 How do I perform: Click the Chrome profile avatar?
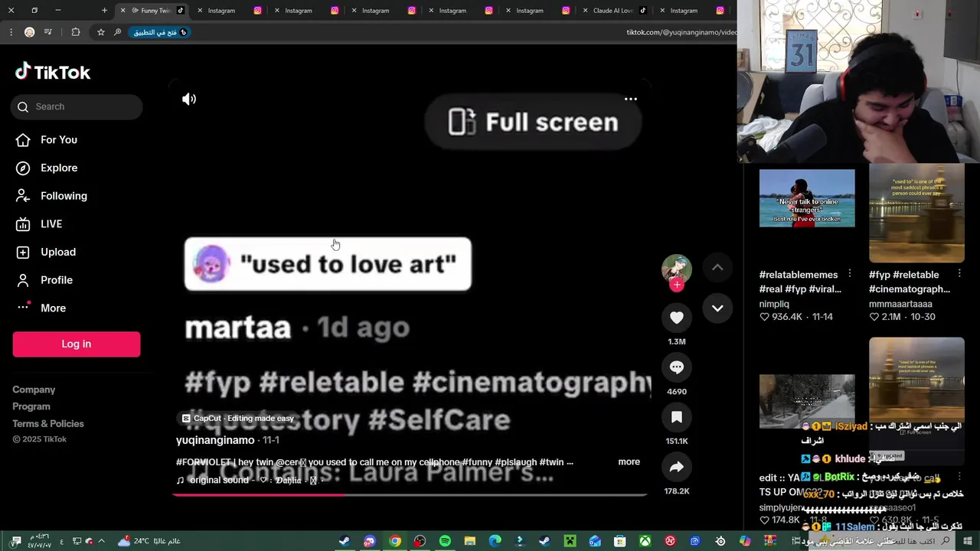[29, 32]
